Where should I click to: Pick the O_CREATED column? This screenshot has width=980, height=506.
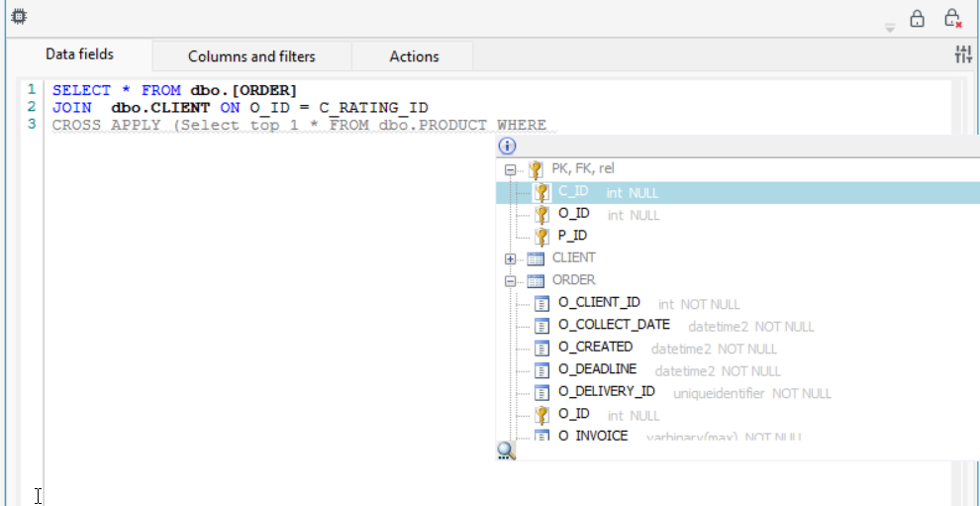595,348
